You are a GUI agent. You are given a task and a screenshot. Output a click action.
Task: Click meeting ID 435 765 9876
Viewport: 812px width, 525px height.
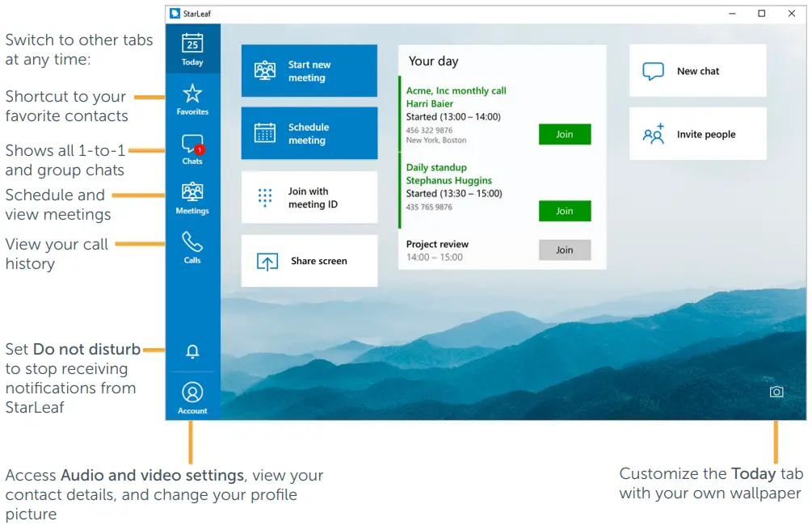tap(429, 207)
